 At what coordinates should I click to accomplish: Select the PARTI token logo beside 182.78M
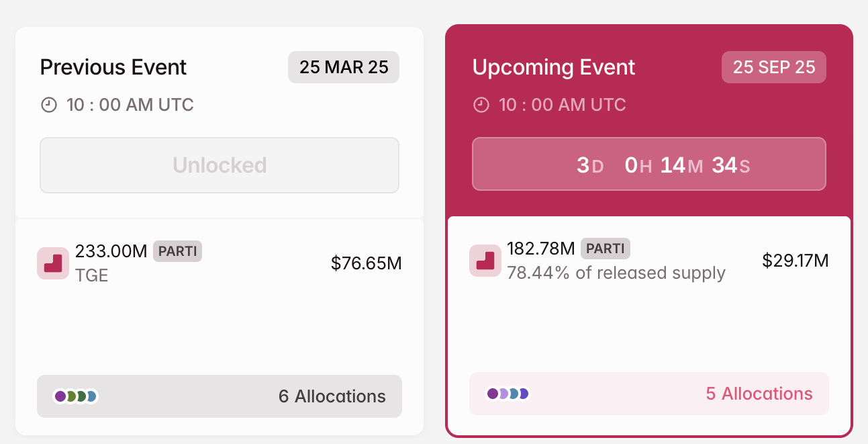(x=485, y=260)
